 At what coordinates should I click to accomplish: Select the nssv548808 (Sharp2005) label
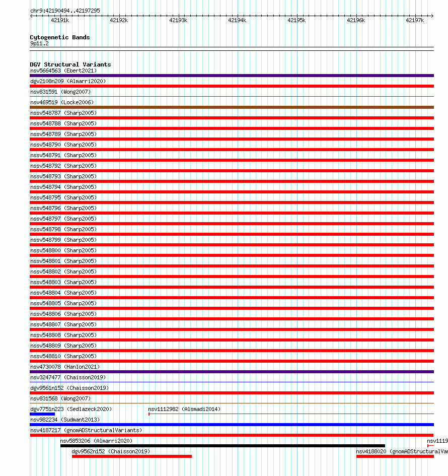63,335
